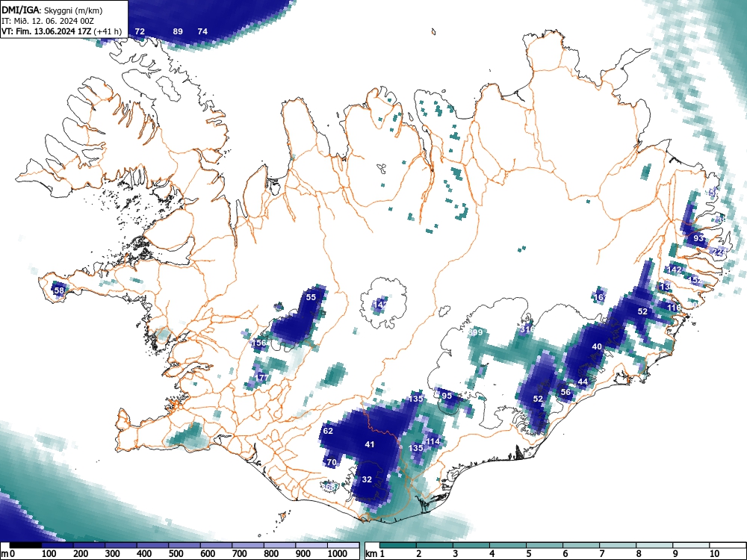Click the visibility value 316 on the map

click(x=527, y=329)
